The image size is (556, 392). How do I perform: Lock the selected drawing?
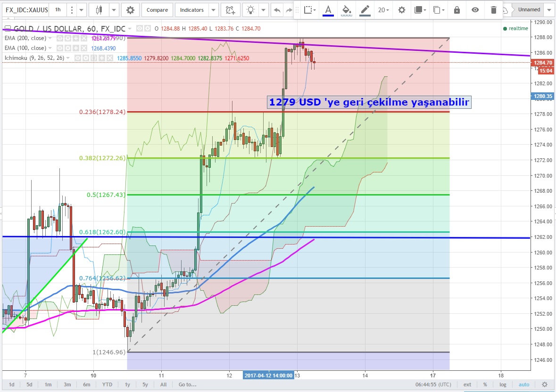click(x=456, y=10)
